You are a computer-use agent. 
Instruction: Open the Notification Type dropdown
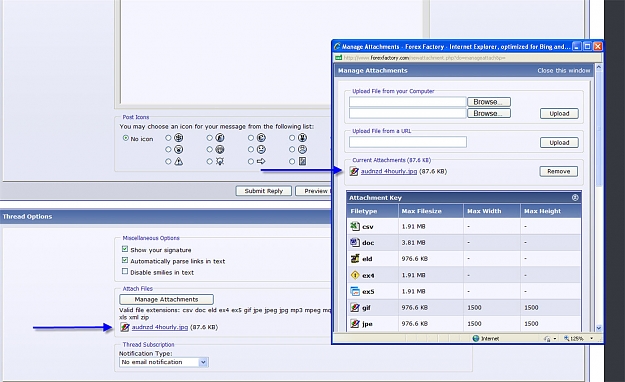click(x=163, y=362)
